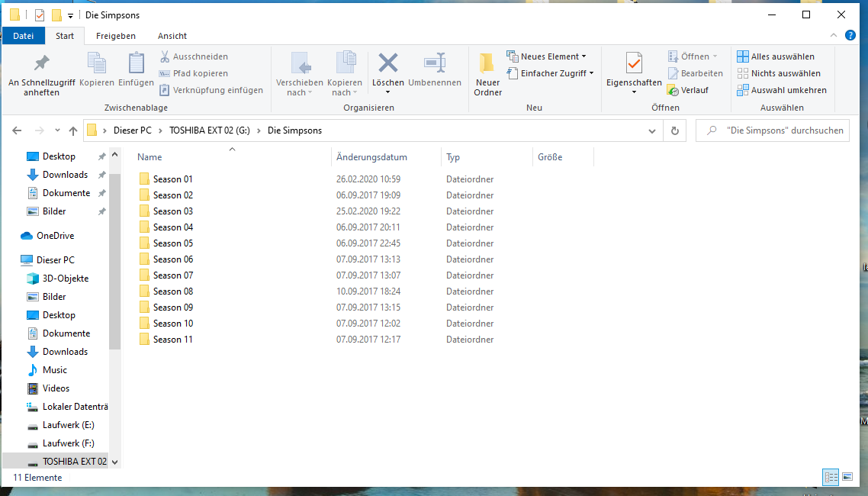This screenshot has height=496, width=868.
Task: Collapse the ribbon with the chevron
Action: 834,35
